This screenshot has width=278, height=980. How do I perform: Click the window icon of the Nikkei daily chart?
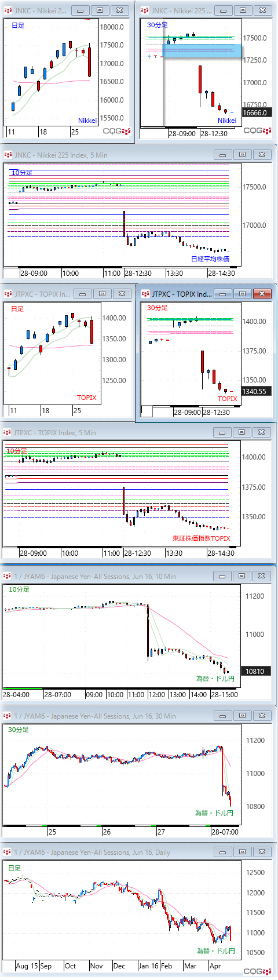tap(8, 10)
